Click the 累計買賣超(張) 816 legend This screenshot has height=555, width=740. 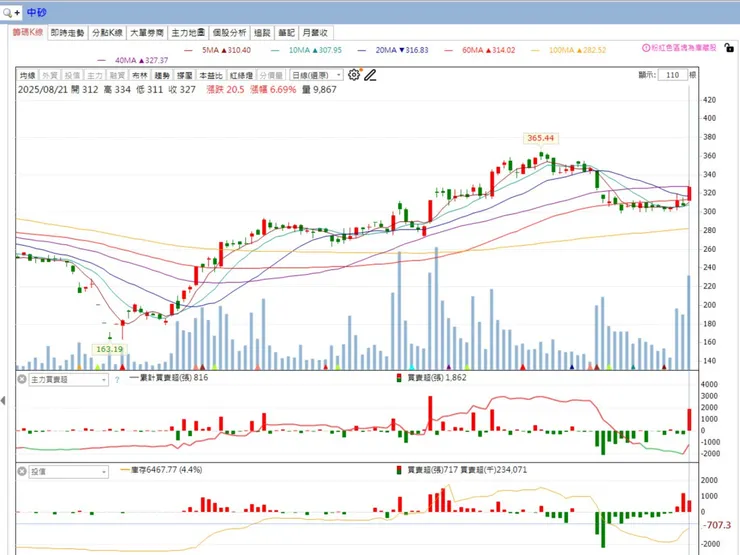tap(168, 378)
